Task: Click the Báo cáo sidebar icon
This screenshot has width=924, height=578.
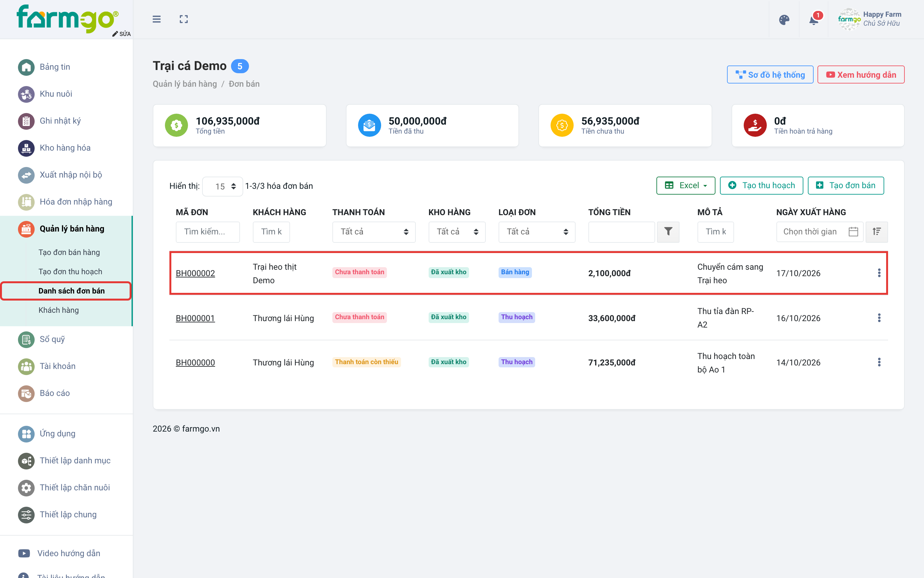Action: pyautogui.click(x=26, y=393)
